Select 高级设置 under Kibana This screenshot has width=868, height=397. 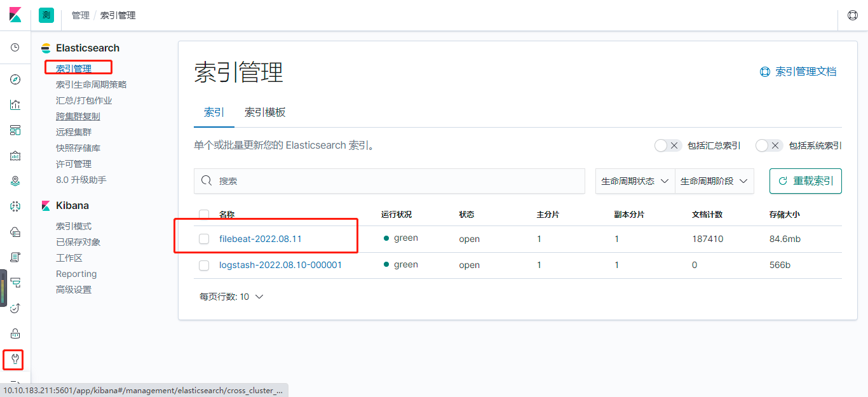pyautogui.click(x=74, y=290)
